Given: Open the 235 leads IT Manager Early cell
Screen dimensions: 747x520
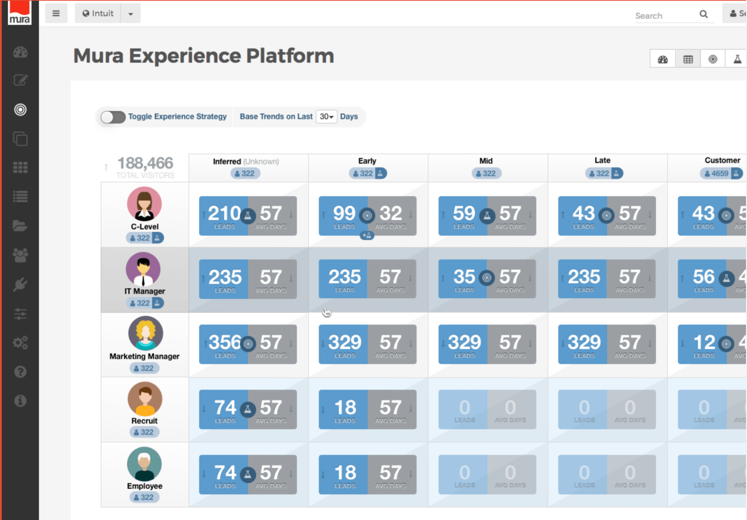Looking at the screenshot, I should 367,279.
